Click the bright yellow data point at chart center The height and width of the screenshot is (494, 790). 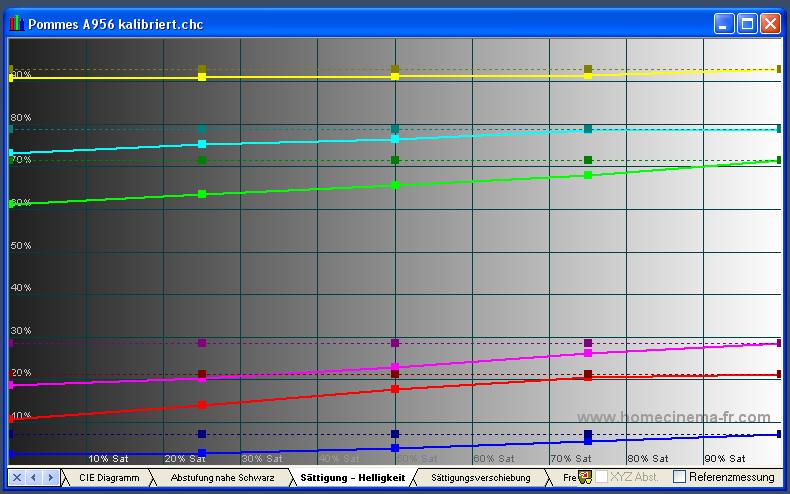(x=395, y=76)
